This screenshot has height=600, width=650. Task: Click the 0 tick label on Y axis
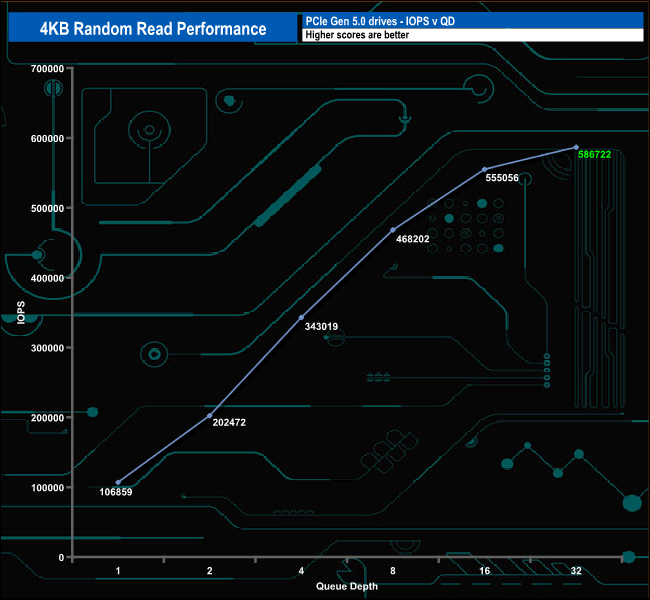pos(61,557)
